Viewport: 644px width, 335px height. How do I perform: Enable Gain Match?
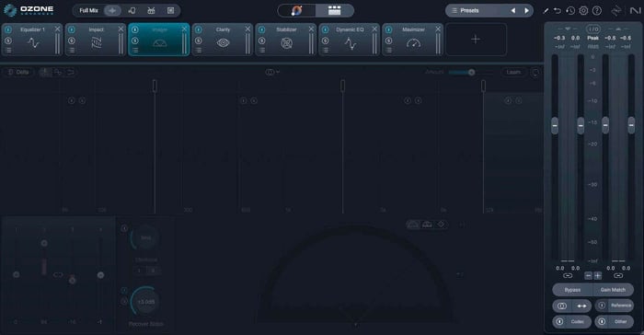pyautogui.click(x=613, y=290)
